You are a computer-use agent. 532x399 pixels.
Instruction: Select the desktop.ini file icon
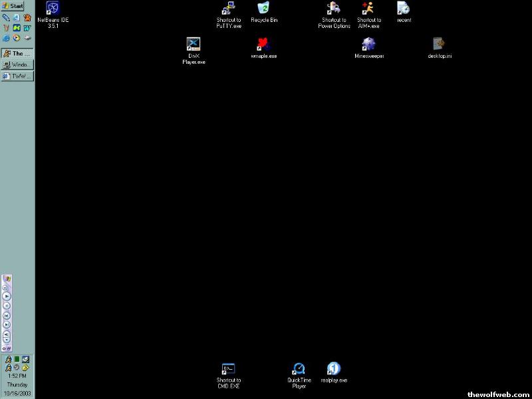(439, 45)
